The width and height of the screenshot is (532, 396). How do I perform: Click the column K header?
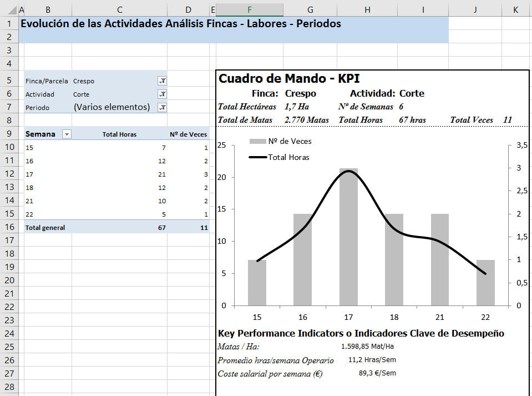(516, 9)
